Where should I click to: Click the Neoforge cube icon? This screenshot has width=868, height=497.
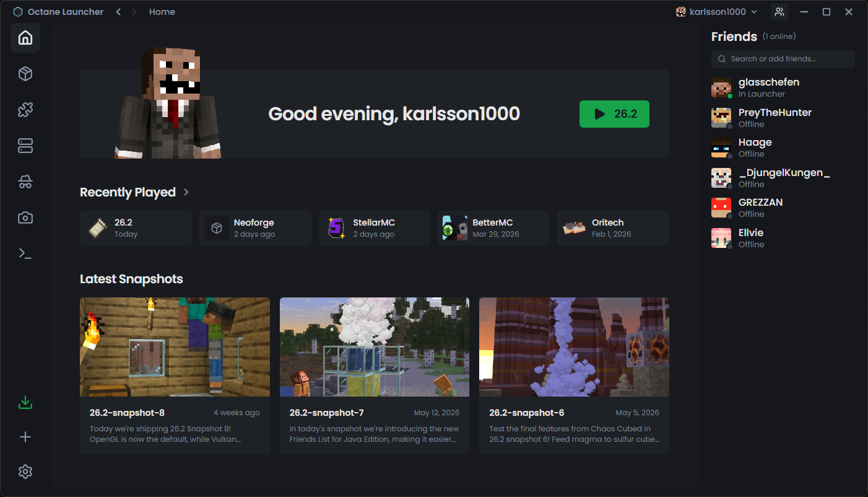point(217,228)
